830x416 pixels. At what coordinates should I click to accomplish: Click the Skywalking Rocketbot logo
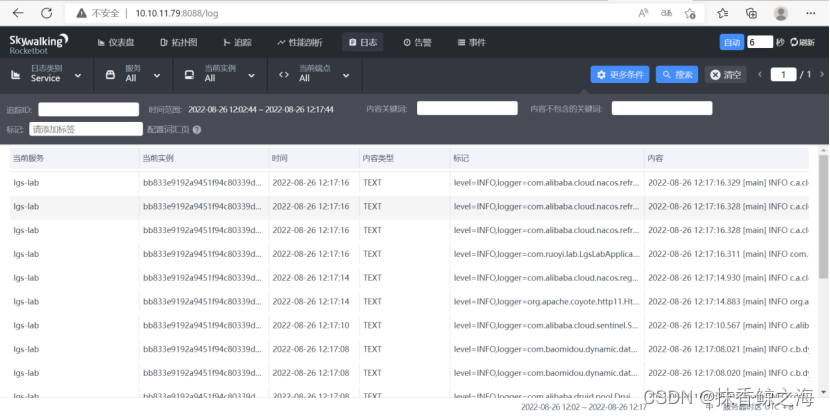(39, 43)
